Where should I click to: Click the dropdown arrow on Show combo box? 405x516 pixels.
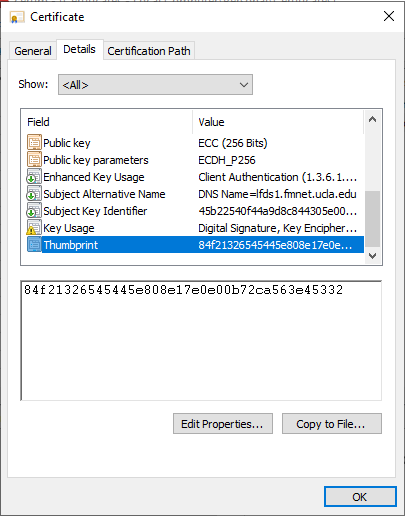[244, 85]
